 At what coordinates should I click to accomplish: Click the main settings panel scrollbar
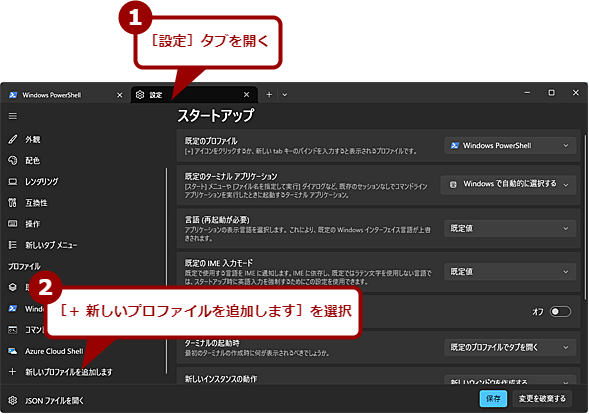584,218
